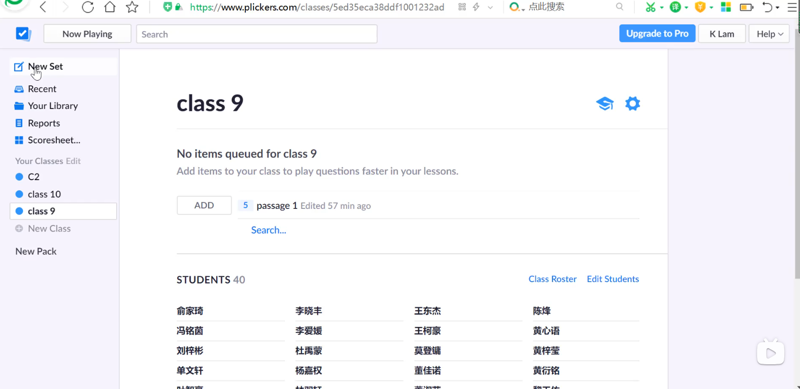Image resolution: width=800 pixels, height=389 pixels.
Task: Click student 董佳诺
Action: (x=428, y=371)
